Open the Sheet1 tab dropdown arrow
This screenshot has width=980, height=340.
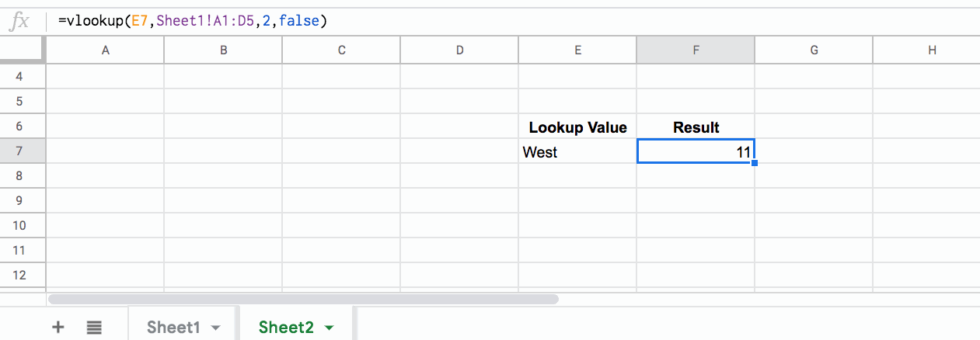216,328
